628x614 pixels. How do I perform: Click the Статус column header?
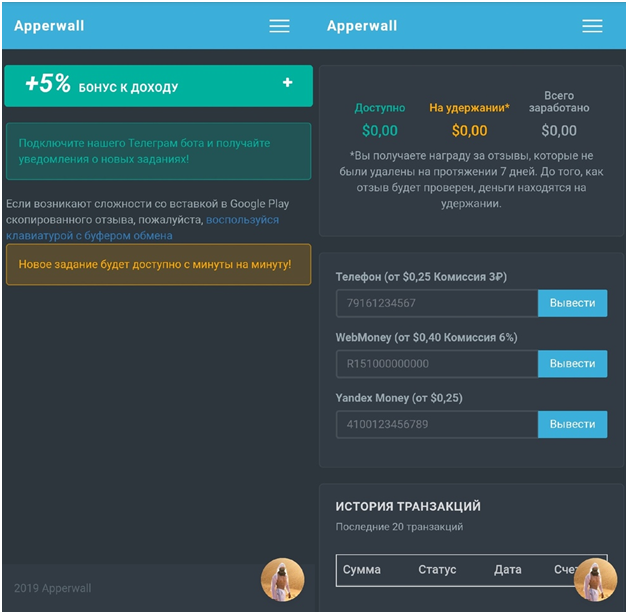click(x=437, y=570)
